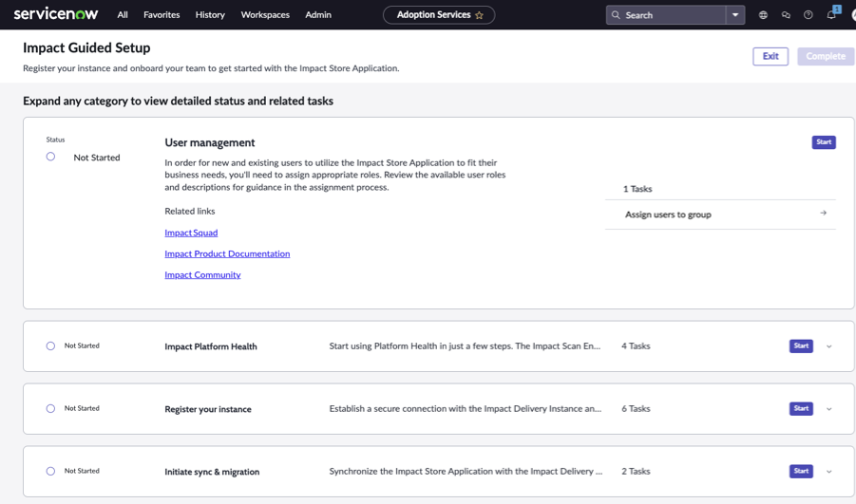Click the Register your instance title
This screenshot has width=856, height=504.
click(x=208, y=410)
